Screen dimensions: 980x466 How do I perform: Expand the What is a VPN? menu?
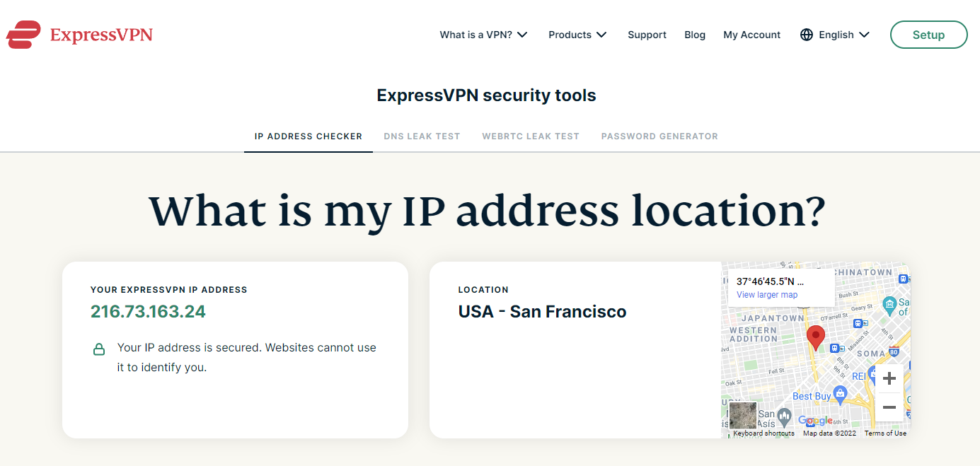(x=483, y=35)
